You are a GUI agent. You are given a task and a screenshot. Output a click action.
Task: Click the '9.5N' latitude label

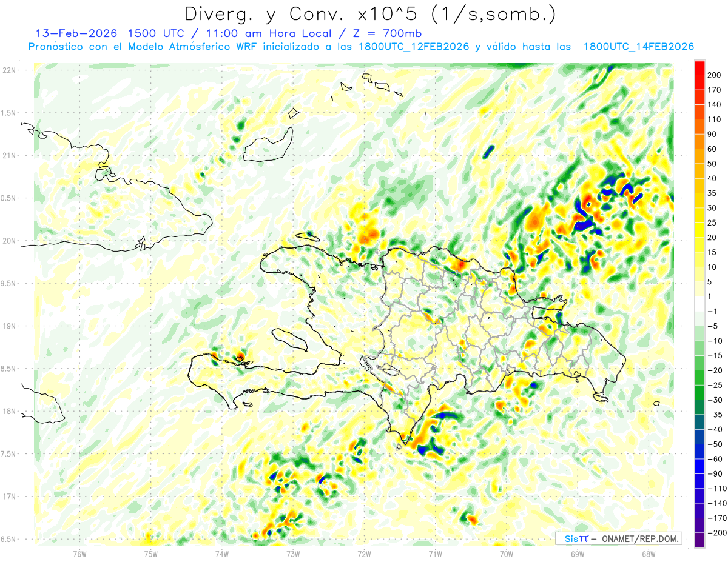[x=9, y=284]
